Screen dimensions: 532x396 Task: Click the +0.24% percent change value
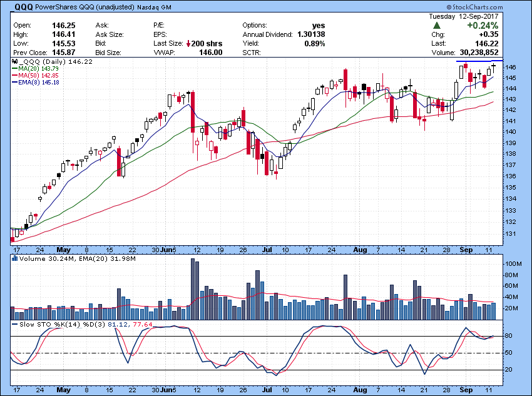pyautogui.click(x=483, y=26)
